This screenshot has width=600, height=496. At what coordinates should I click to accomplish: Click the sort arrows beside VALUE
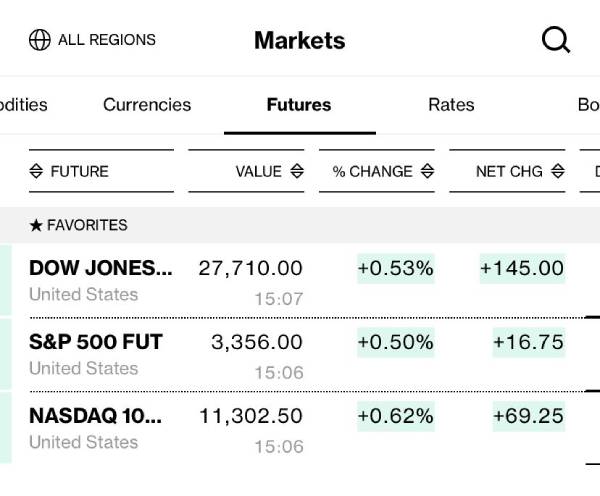tap(297, 171)
